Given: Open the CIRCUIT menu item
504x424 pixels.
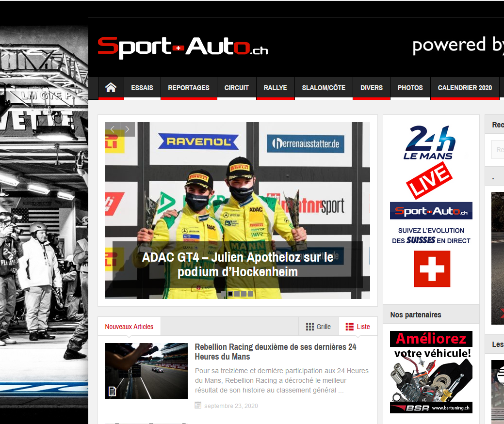Looking at the screenshot, I should 237,88.
